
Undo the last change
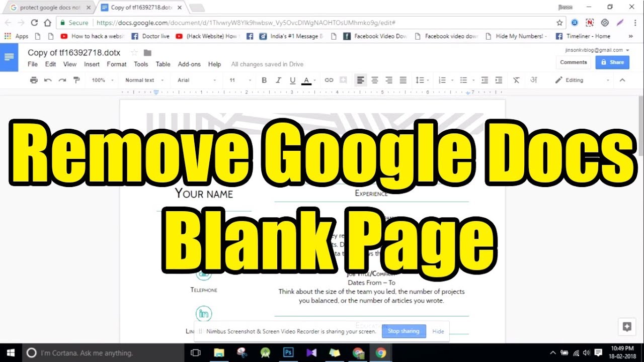point(48,80)
